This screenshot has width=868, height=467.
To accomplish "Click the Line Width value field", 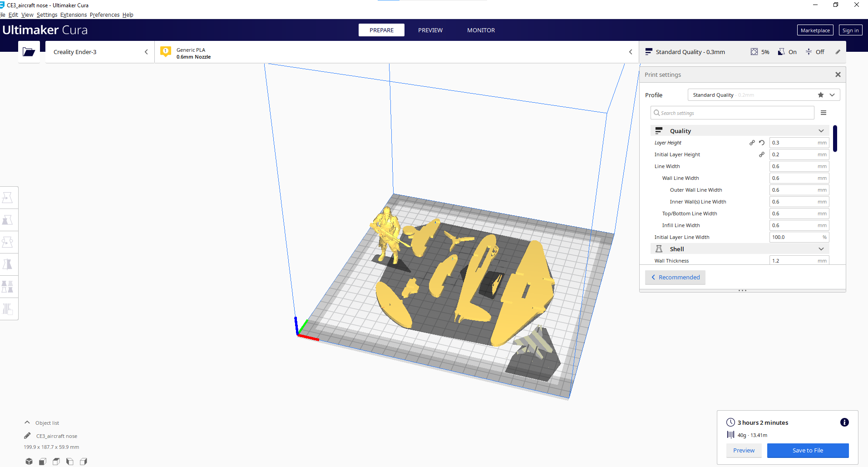I will click(x=799, y=166).
